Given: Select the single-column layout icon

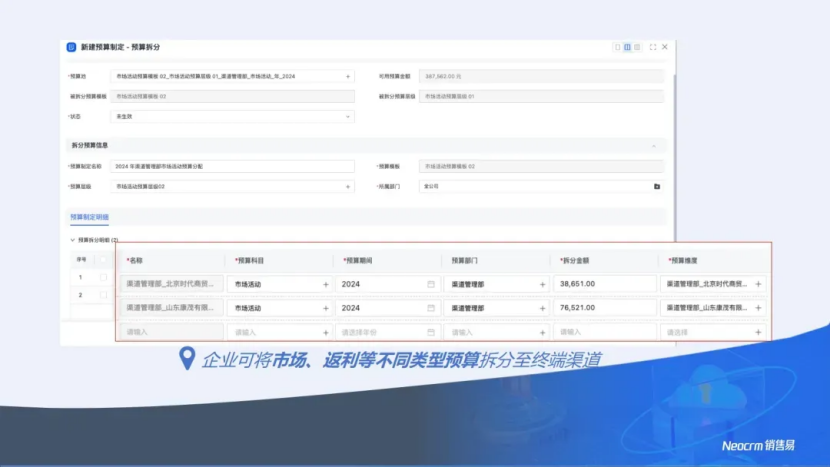Looking at the screenshot, I should [x=617, y=47].
